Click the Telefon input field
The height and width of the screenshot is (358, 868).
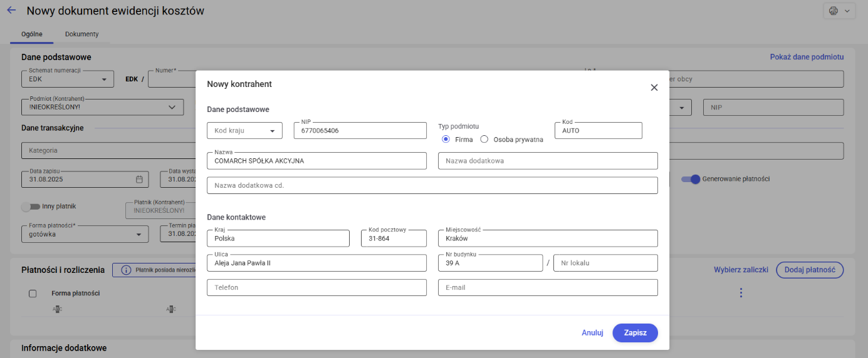click(316, 288)
